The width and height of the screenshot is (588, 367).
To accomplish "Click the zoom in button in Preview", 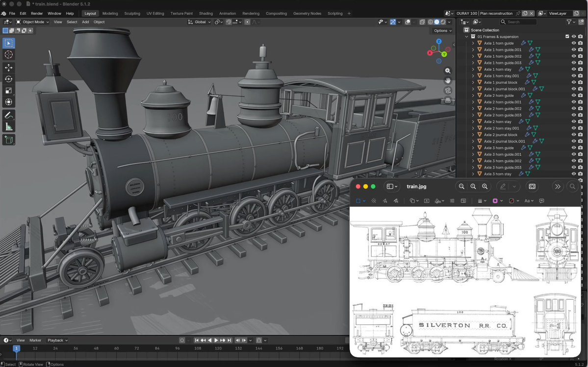I will [485, 187].
